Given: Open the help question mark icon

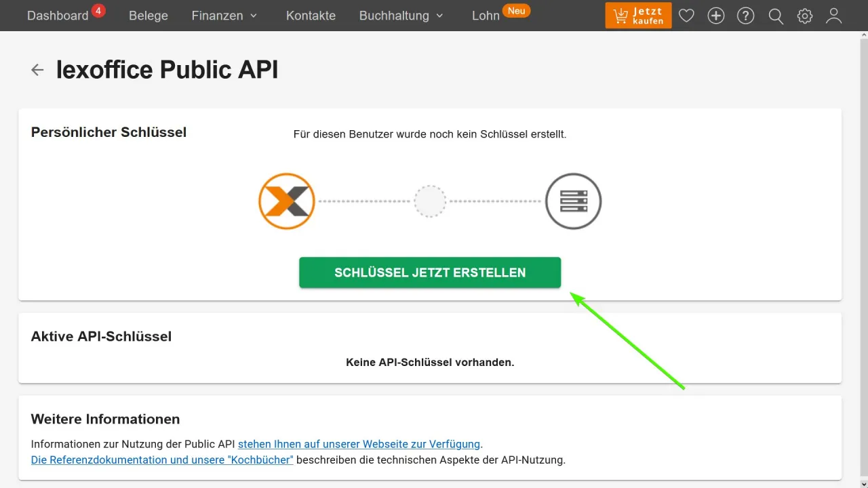Looking at the screenshot, I should tap(745, 16).
